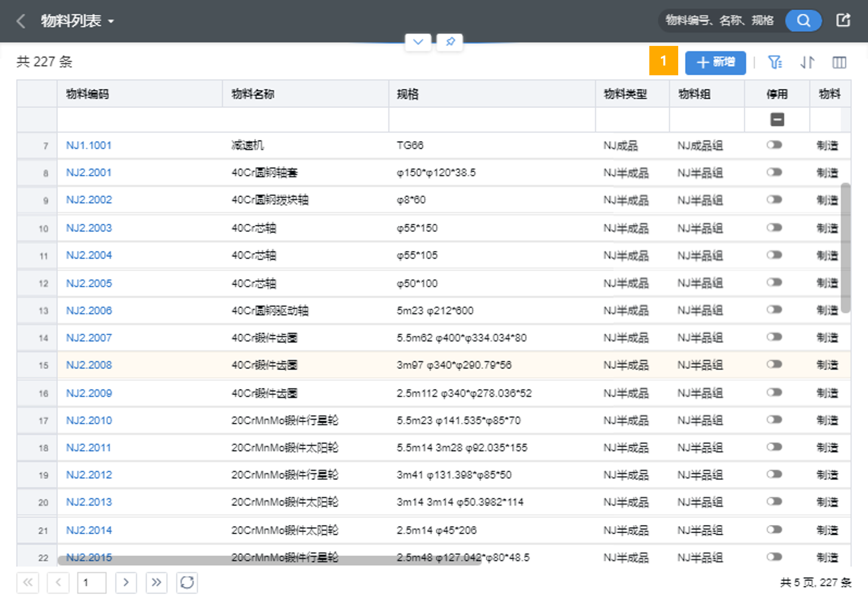Open material link NJ2.2008
Image resolution: width=868 pixels, height=609 pixels.
pos(89,365)
